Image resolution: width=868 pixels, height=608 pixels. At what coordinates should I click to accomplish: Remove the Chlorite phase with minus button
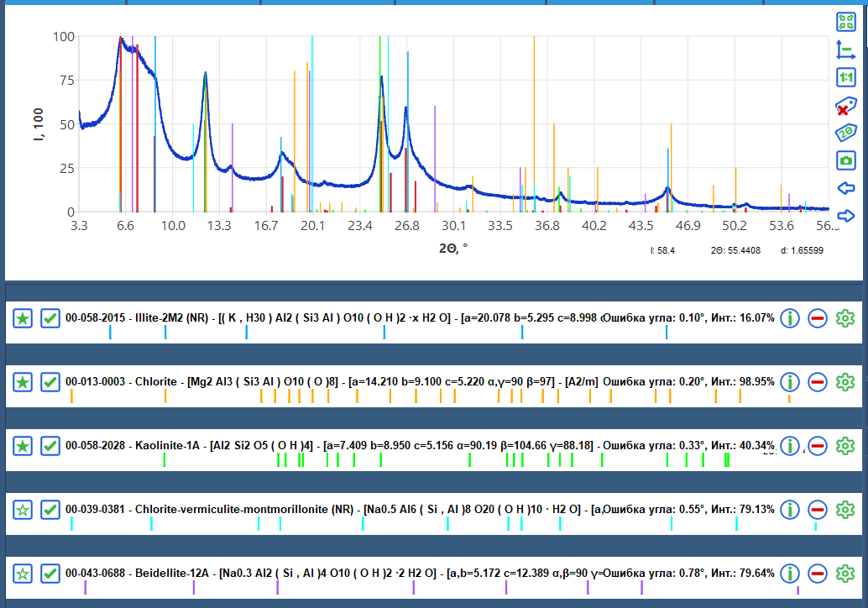point(818,382)
